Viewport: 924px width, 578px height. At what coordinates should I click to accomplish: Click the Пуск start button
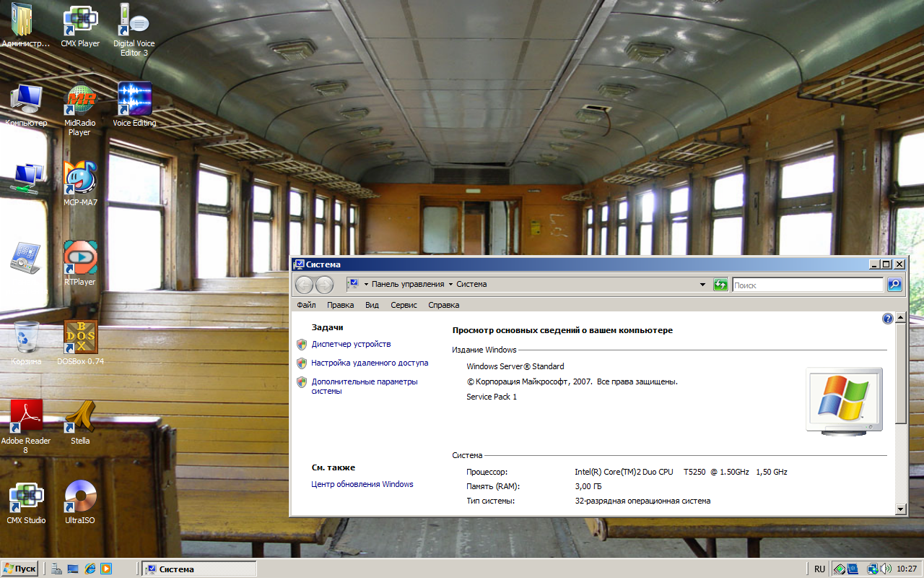20,569
